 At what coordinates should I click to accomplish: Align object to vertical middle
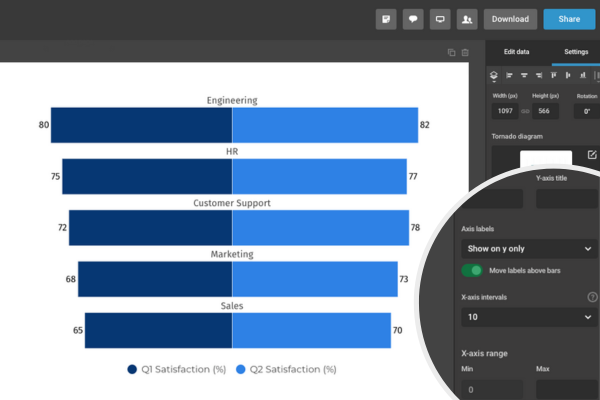(x=568, y=75)
